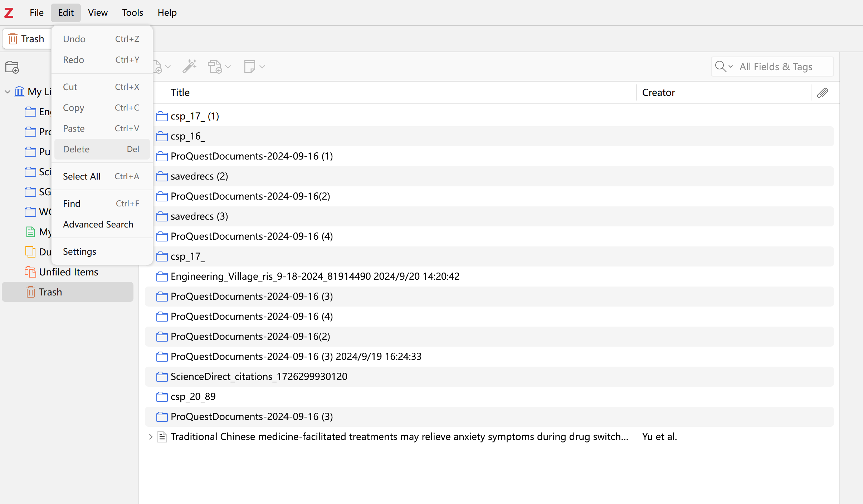Click the Trash can icon in the sidebar
863x504 pixels.
click(30, 292)
